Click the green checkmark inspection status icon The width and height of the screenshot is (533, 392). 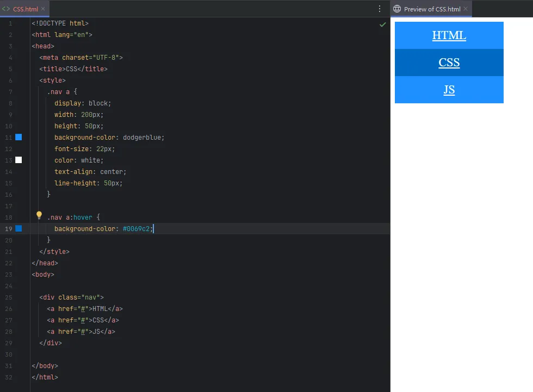(x=383, y=24)
